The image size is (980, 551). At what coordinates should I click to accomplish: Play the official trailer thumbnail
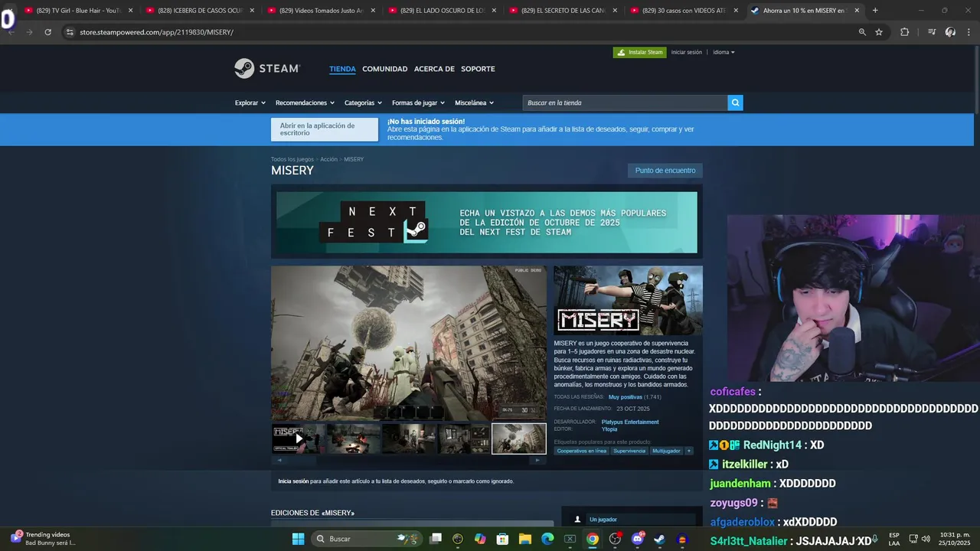(299, 439)
